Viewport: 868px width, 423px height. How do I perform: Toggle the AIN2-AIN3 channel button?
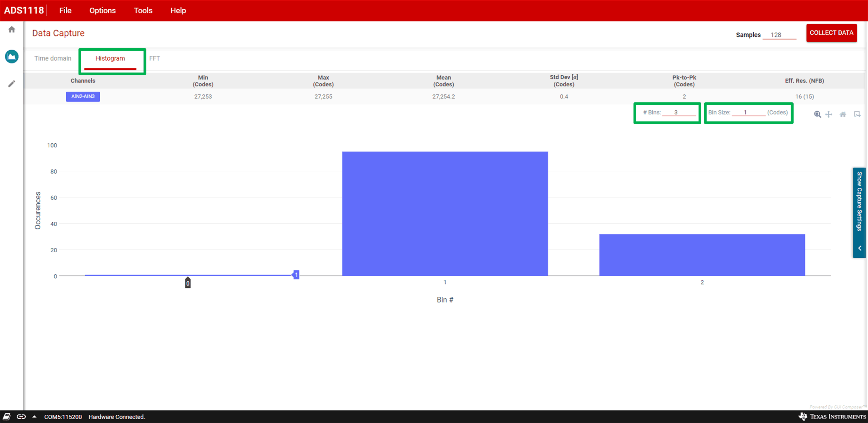click(x=83, y=96)
